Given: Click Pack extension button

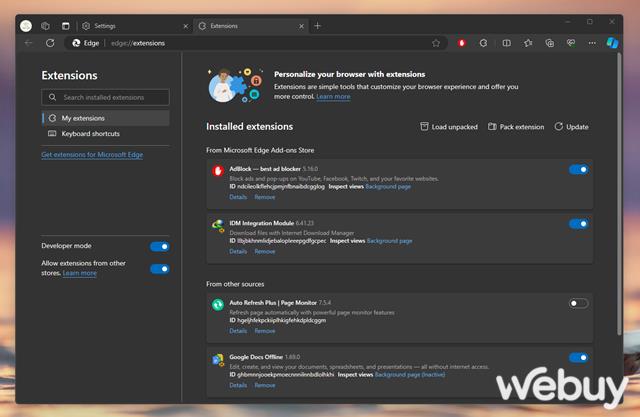Looking at the screenshot, I should coord(516,127).
